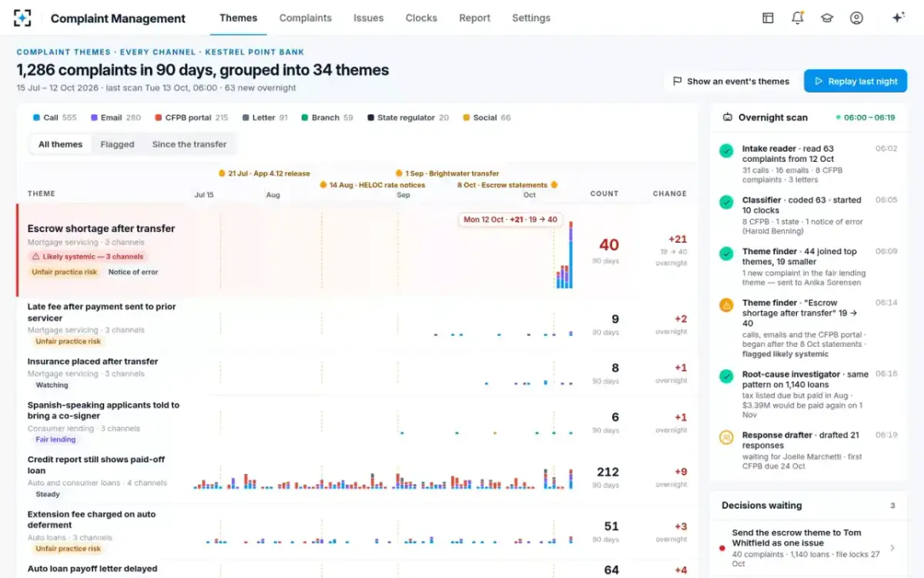Switch to the Complaints tab

pyautogui.click(x=305, y=18)
